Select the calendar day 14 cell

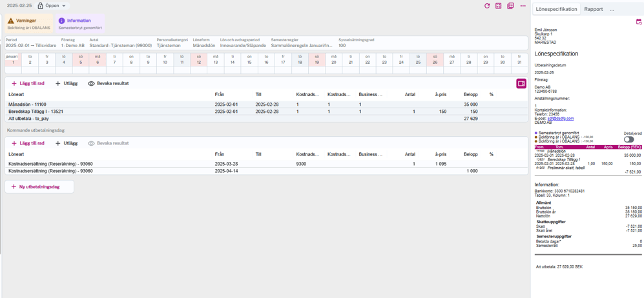[233, 59]
